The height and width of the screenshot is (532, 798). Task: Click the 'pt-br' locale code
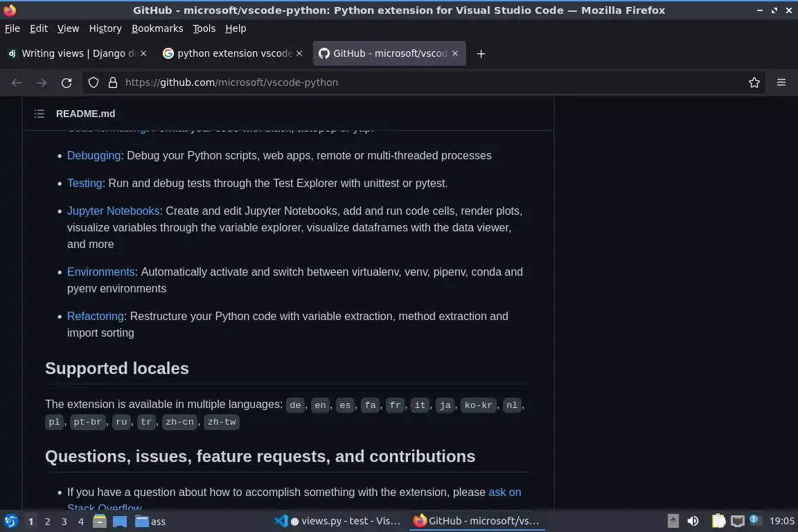[87, 422]
